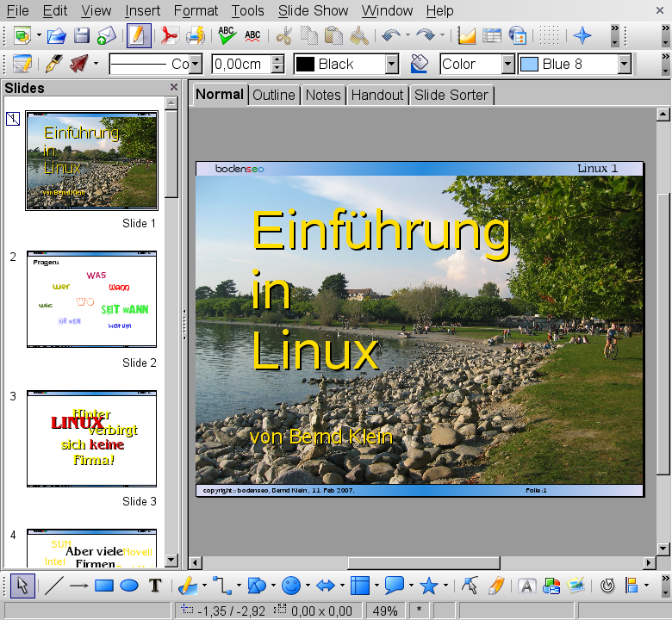
Task: Open the Blue 8 fill color dropdown
Action: pyautogui.click(x=625, y=65)
